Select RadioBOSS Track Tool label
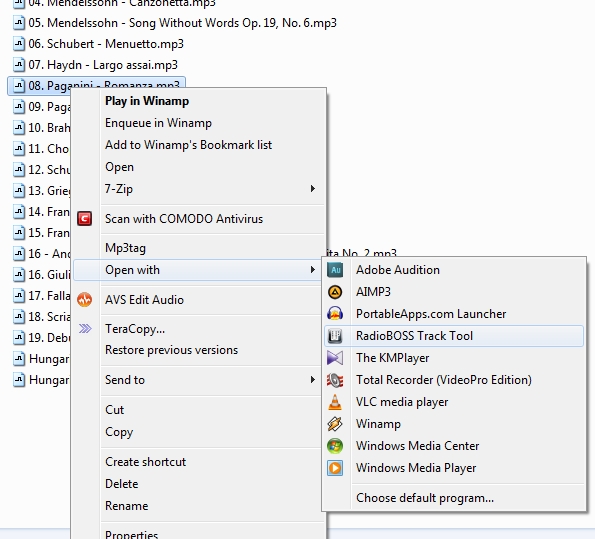This screenshot has height=539, width=595. tap(414, 336)
